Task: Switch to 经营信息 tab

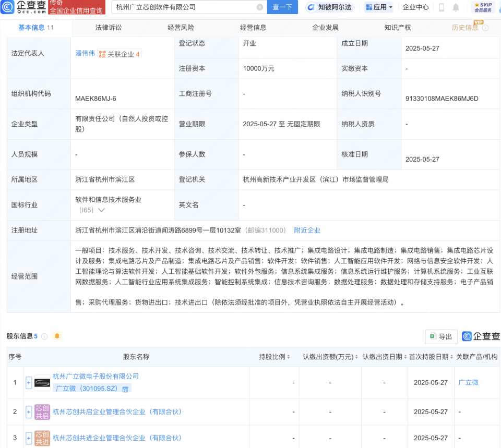Action: click(253, 28)
